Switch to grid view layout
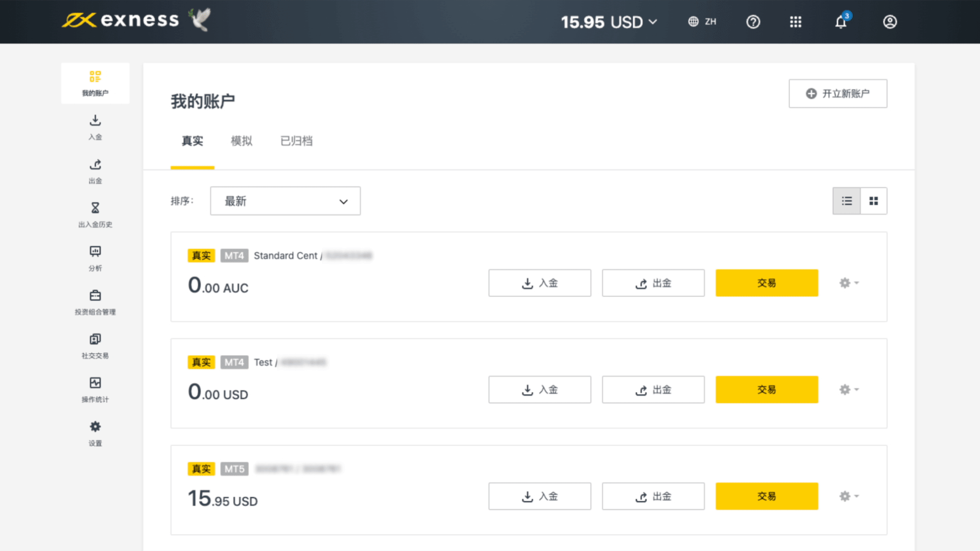This screenshot has height=551, width=980. click(874, 201)
